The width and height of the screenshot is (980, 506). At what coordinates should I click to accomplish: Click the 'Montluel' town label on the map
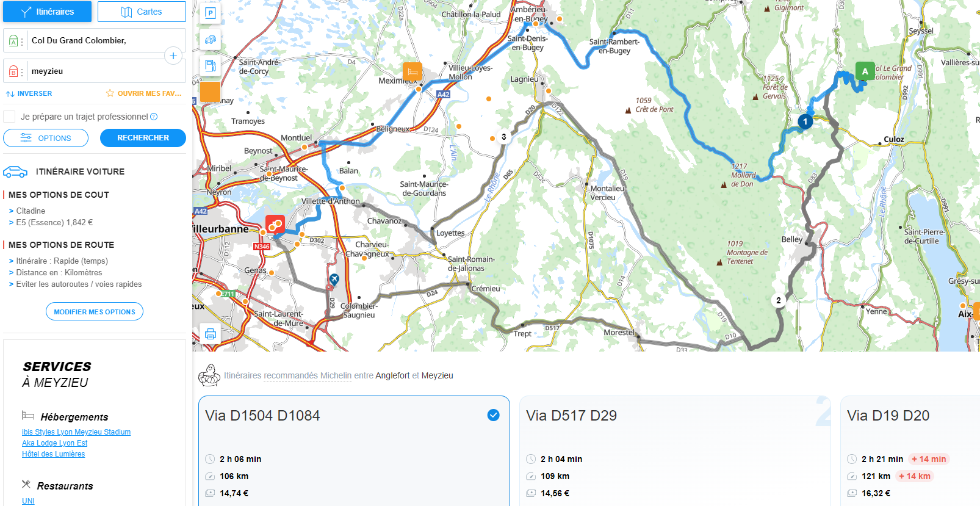pos(296,138)
